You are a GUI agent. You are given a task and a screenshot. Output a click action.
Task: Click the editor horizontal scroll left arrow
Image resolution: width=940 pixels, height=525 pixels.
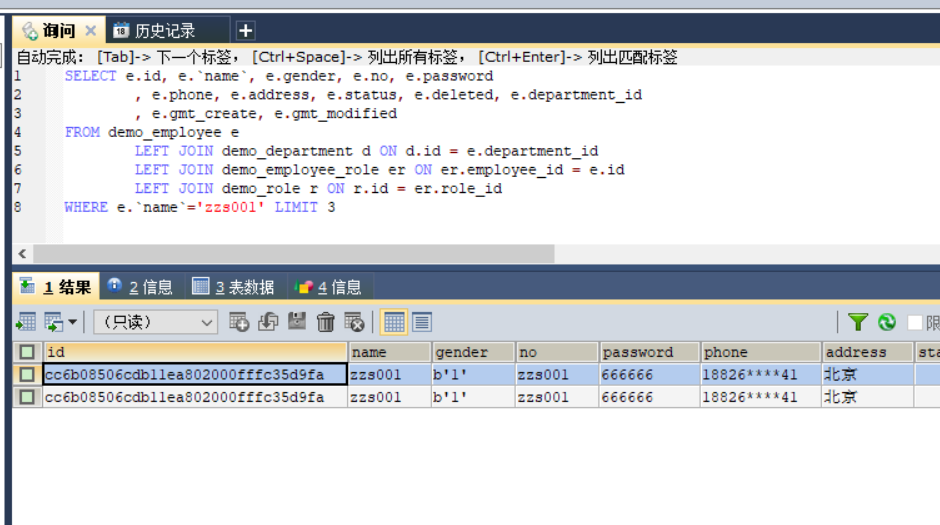coord(22,254)
